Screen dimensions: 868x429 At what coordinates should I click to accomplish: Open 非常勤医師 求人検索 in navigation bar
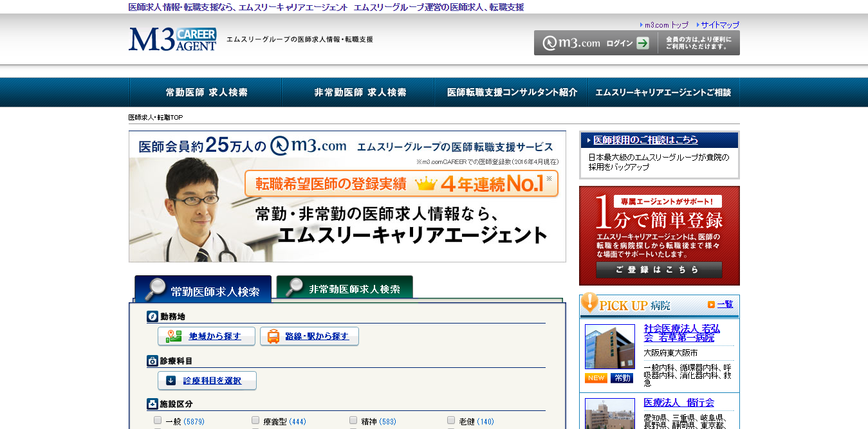point(360,93)
